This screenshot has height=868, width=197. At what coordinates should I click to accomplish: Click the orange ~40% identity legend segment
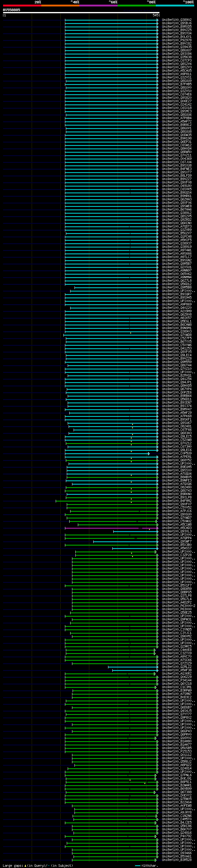[x=60, y=6]
